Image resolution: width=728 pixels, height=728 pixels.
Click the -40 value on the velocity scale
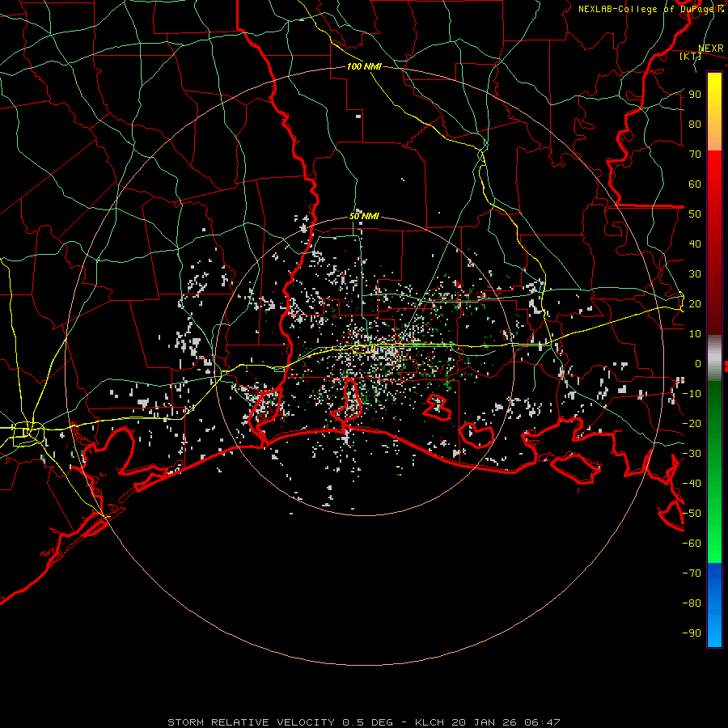692,484
